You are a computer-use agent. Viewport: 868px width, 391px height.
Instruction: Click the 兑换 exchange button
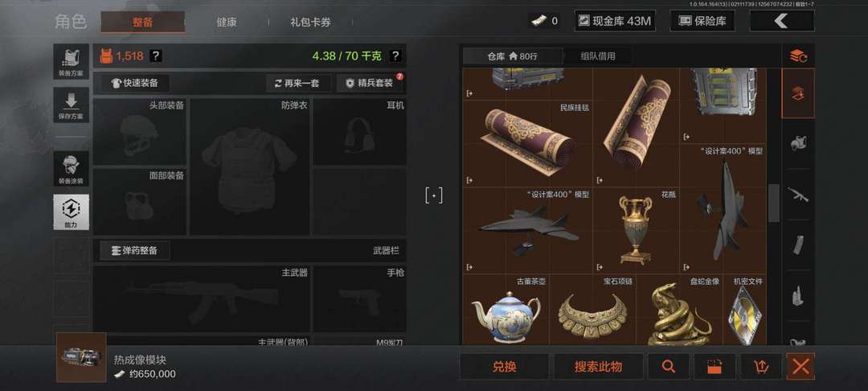coord(504,366)
